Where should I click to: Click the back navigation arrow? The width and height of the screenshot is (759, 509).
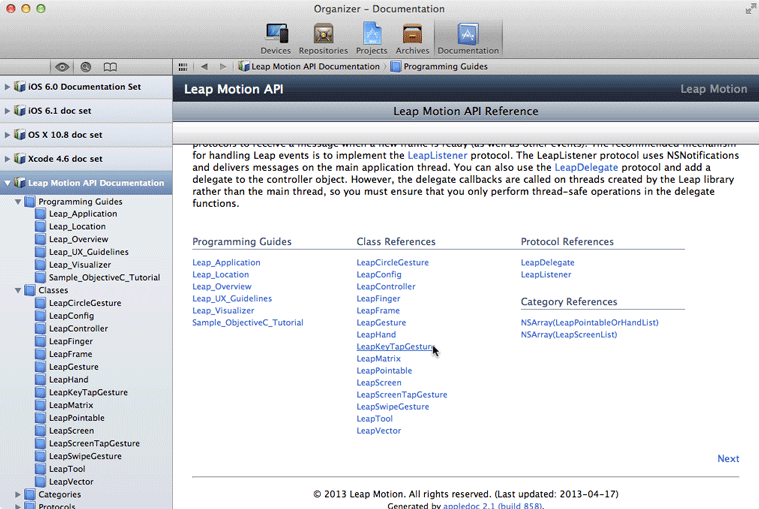(x=204, y=67)
